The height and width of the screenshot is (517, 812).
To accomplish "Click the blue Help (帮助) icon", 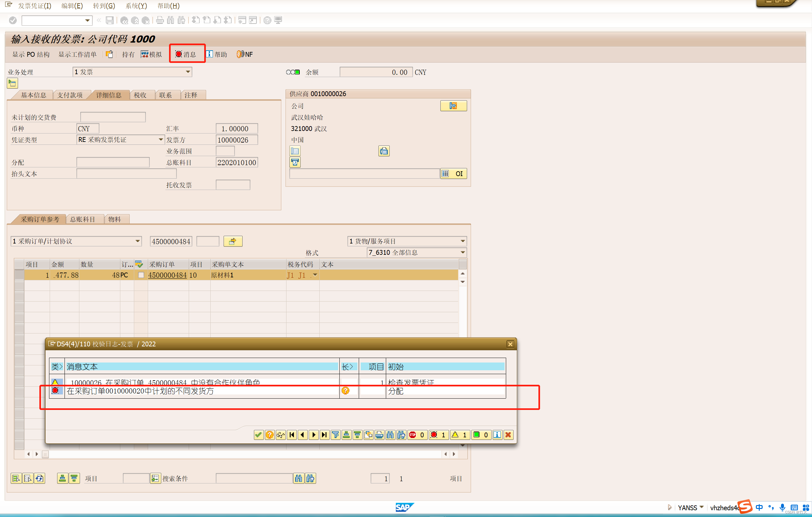I will pos(209,54).
